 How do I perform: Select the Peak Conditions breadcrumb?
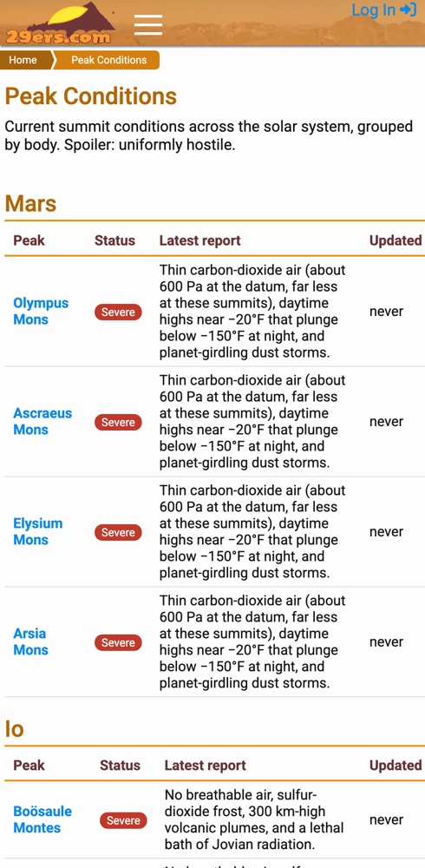[108, 60]
